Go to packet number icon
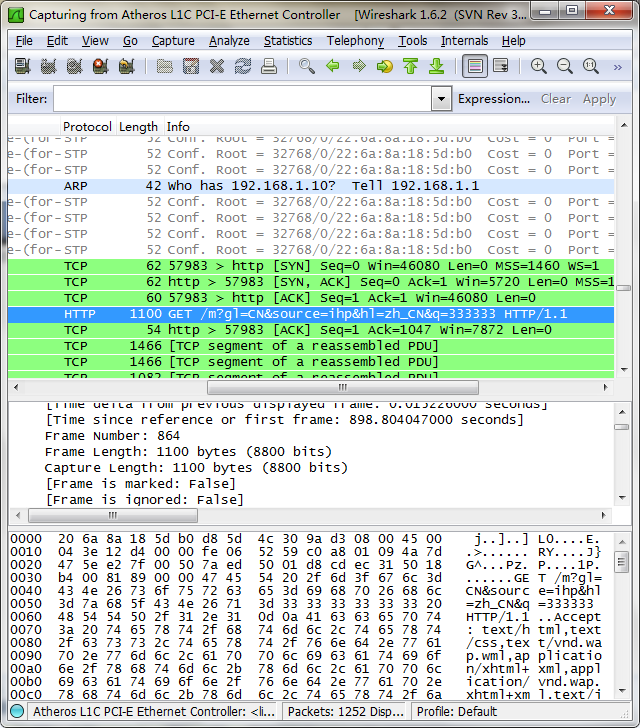The image size is (640, 728). coord(385,66)
